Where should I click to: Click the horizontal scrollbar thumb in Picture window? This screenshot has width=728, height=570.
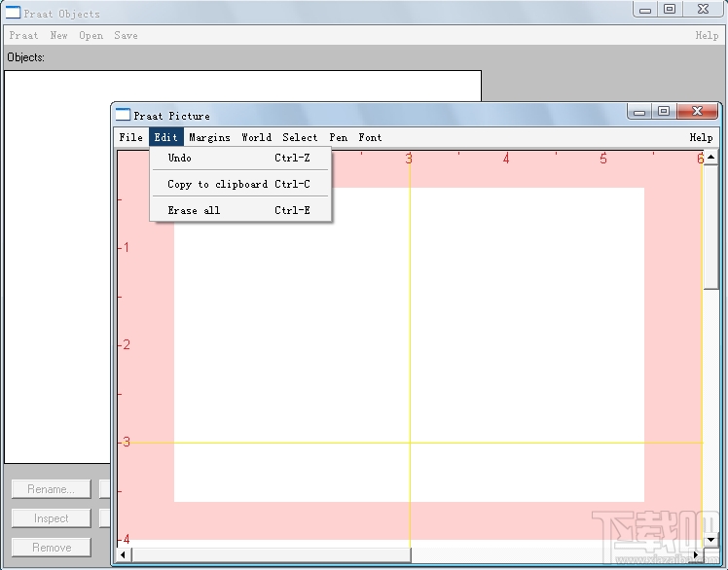pyautogui.click(x=272, y=554)
